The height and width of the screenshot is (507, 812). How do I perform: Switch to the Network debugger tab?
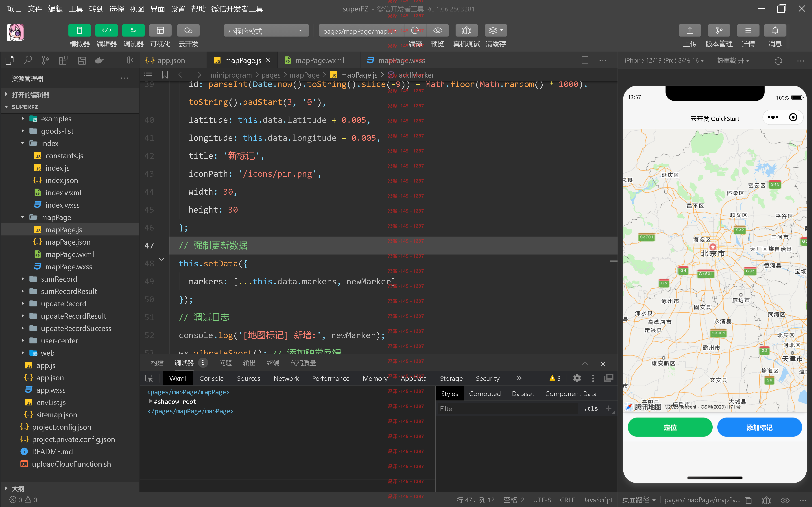coord(286,378)
